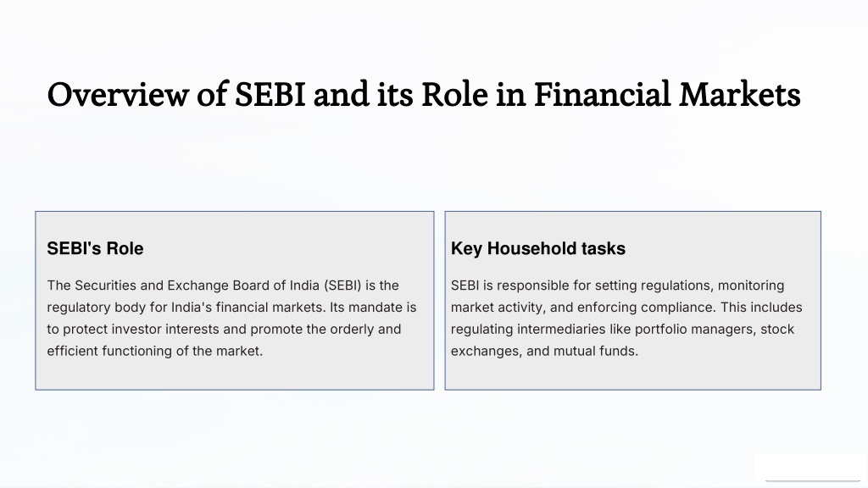Click the word "Overview" in the title
This screenshot has height=488, width=868.
[x=118, y=95]
